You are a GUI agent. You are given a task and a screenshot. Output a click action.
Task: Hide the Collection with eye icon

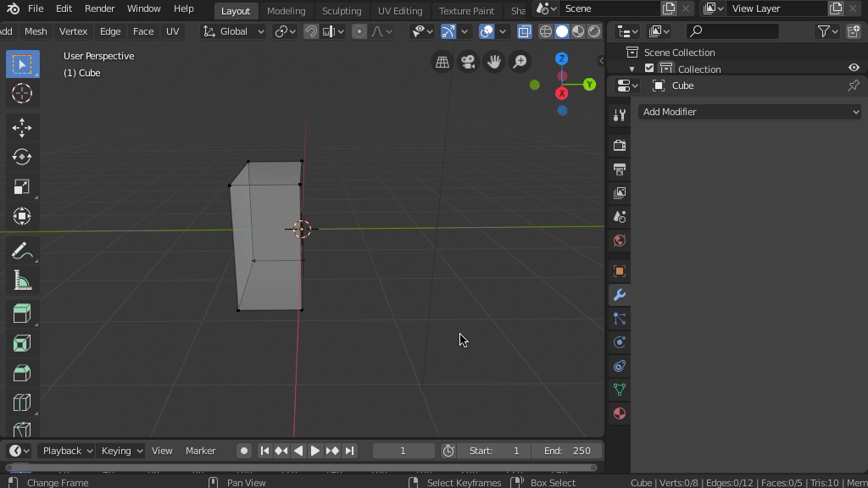(854, 69)
